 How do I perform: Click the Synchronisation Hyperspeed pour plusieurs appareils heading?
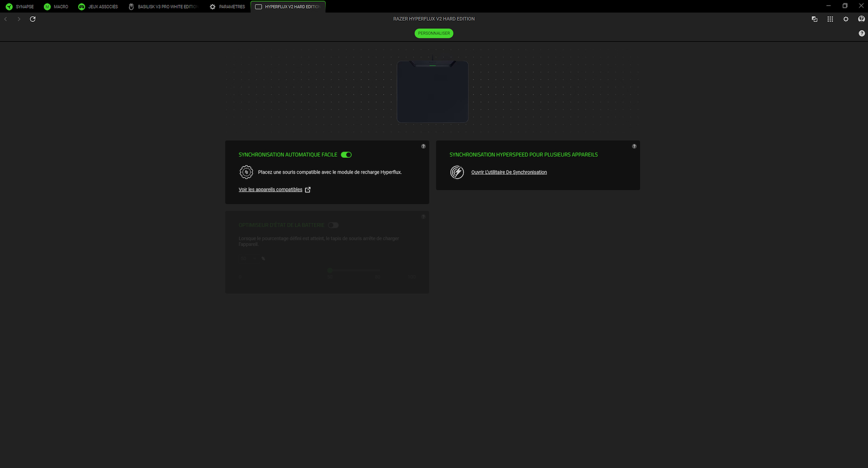point(524,155)
